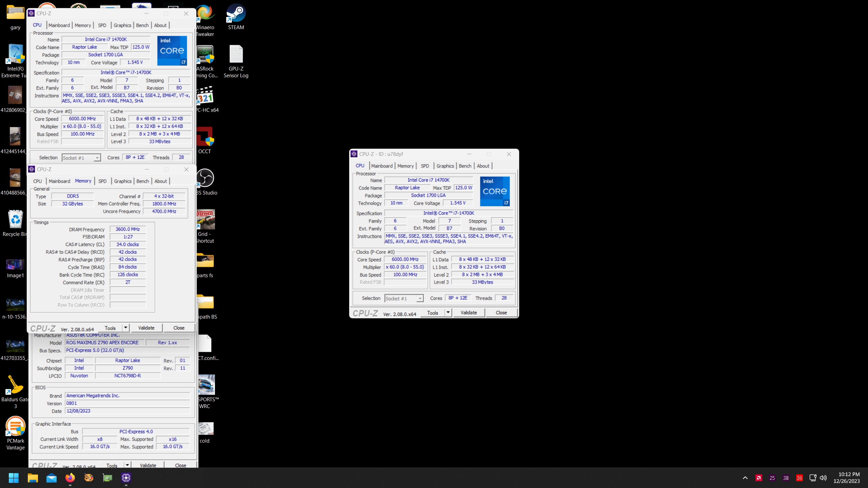Launch Baldurs Gate 3 shortcut
Image resolution: width=868 pixels, height=488 pixels.
(x=15, y=392)
